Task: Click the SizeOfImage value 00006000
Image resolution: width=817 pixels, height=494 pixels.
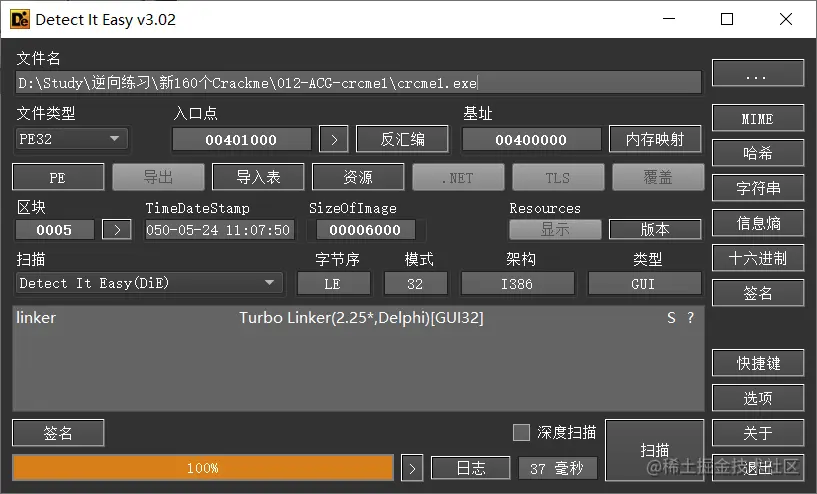Action: (365, 229)
